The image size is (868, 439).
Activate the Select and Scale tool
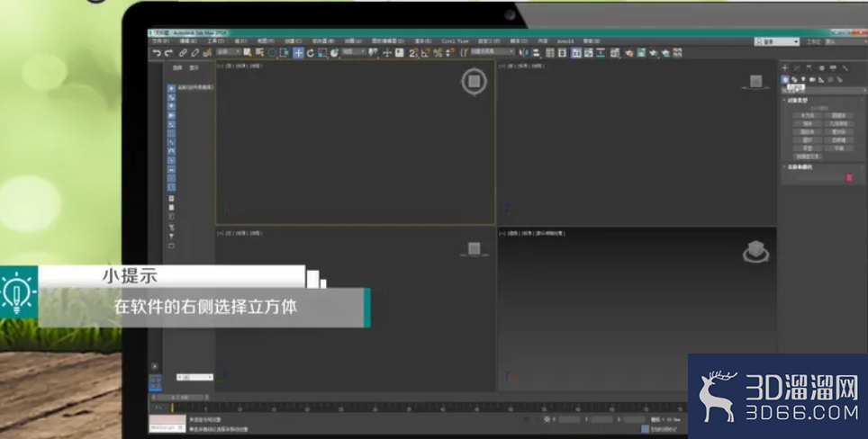[x=322, y=52]
